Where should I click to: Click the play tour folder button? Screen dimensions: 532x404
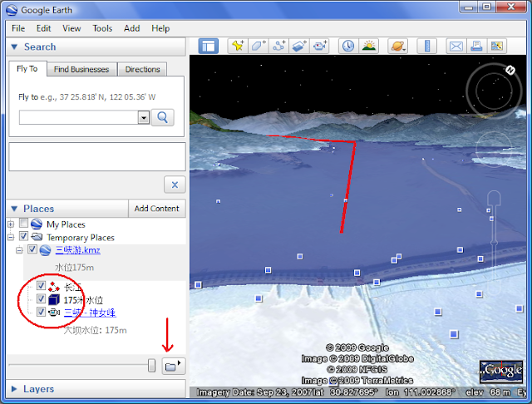(x=174, y=367)
